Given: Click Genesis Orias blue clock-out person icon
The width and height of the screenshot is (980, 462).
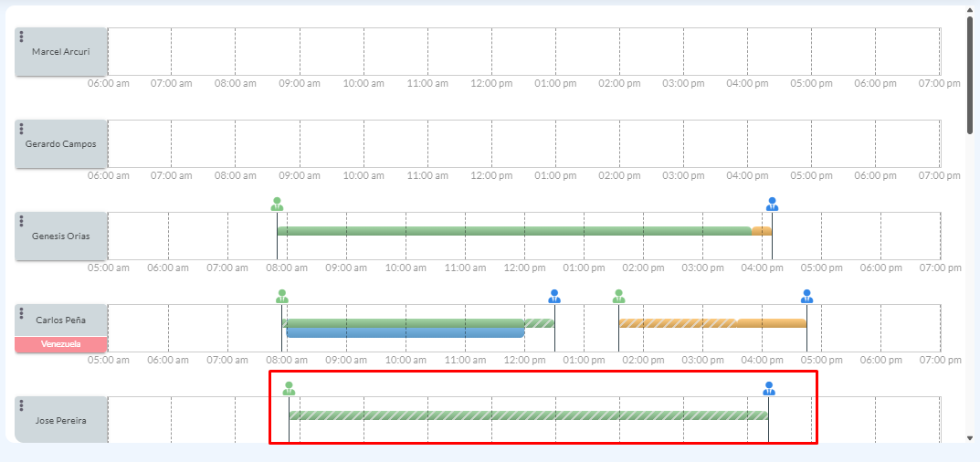Looking at the screenshot, I should tap(772, 204).
